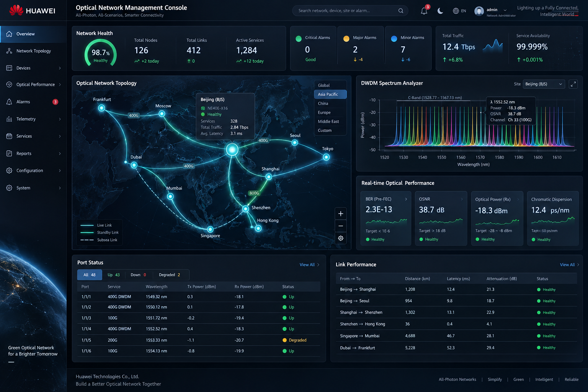
Task: Click the admin user avatar
Action: click(479, 11)
